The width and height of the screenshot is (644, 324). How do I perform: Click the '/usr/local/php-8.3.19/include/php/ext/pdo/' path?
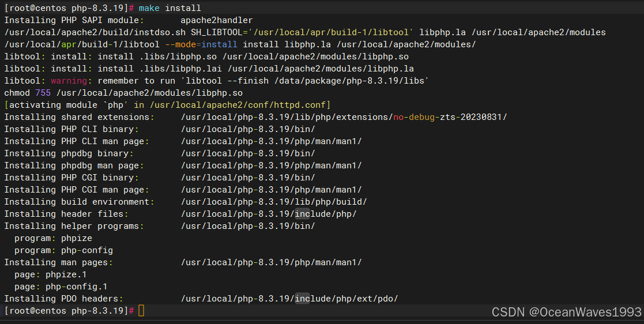point(289,299)
